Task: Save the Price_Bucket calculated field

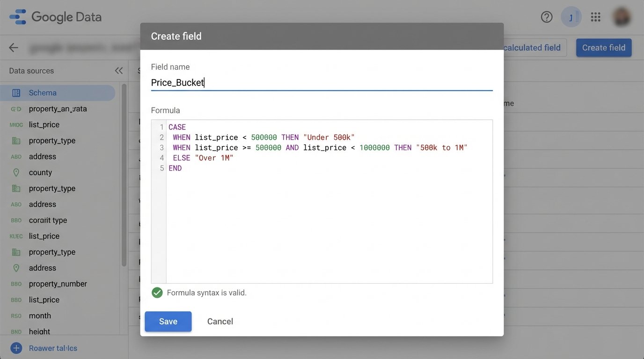Action: coord(168,321)
